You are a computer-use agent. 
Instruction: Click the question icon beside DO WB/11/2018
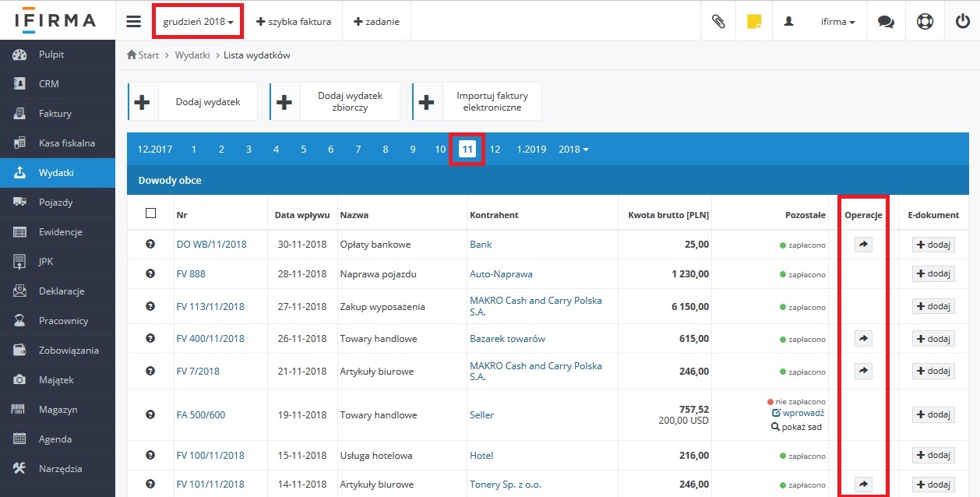(x=150, y=244)
